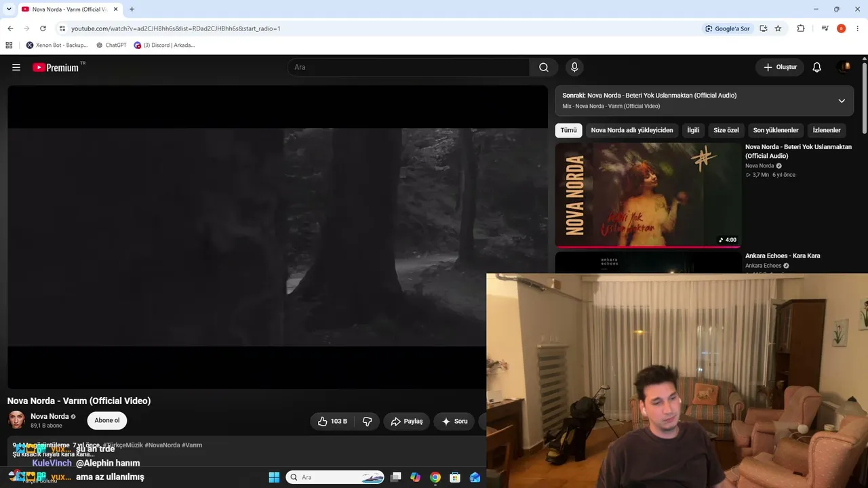Open a new Chrome tab
Viewport: 868px width, 488px height.
coord(132,9)
